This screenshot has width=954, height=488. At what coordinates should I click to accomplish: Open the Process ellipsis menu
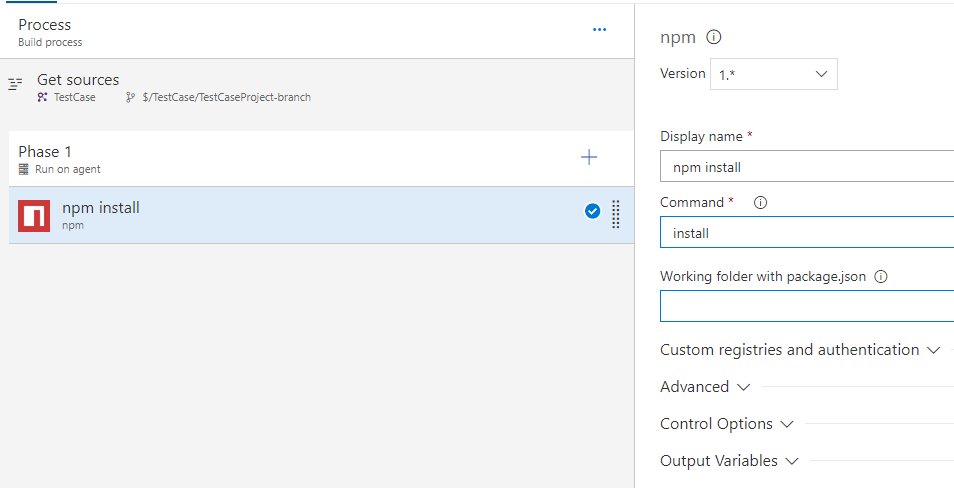point(599,30)
